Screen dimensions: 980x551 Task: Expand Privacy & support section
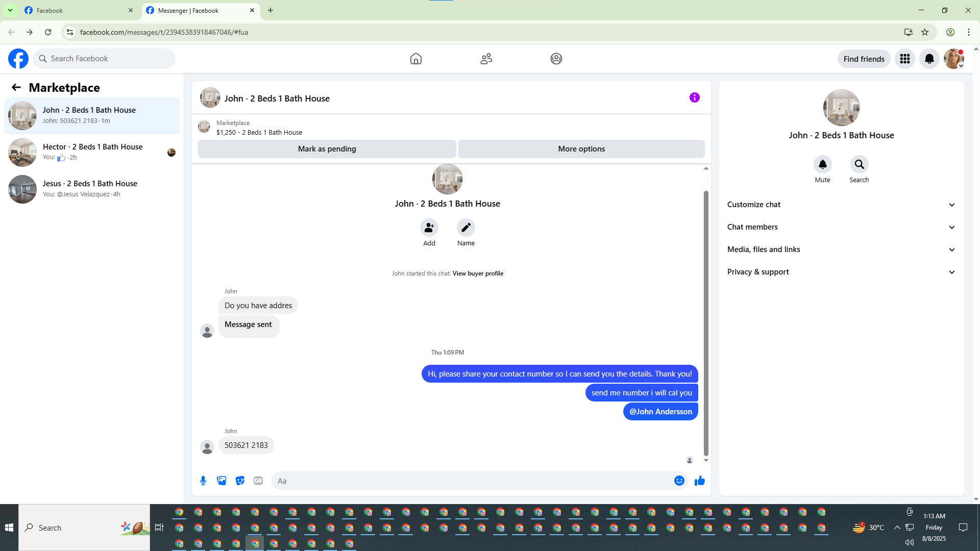[841, 272]
